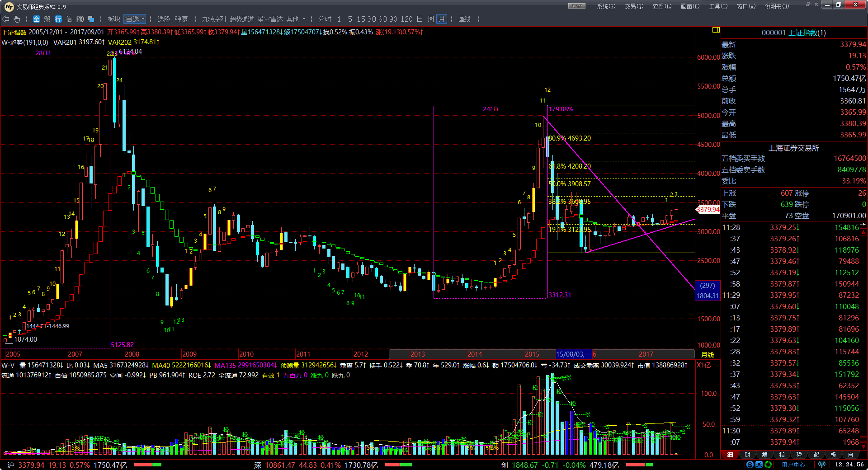Click the signal antenna icon in status bar
Image resolution: width=868 pixels, height=470 pixels.
pyautogui.click(x=821, y=465)
